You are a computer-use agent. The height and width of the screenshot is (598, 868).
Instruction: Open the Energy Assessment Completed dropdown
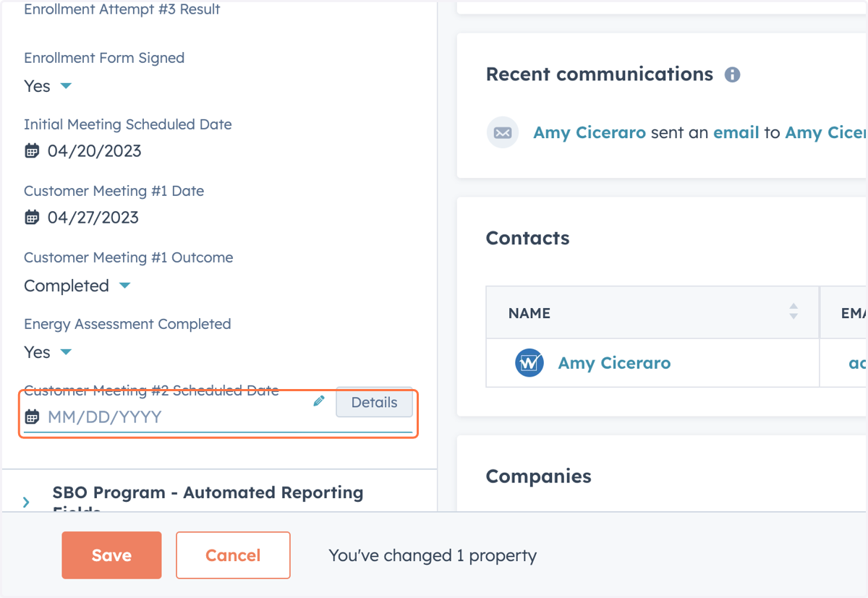(48, 352)
